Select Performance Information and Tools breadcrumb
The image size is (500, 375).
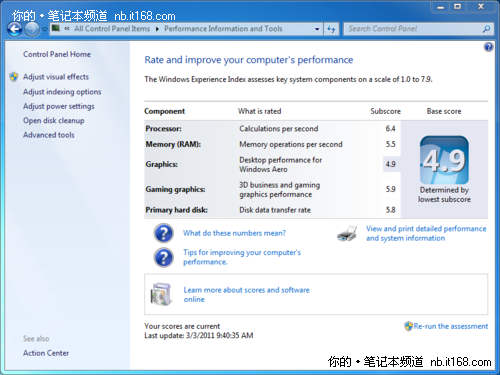coord(223,29)
